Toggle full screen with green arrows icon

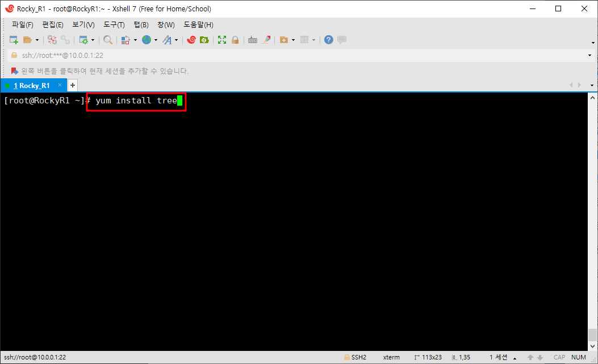[x=222, y=40]
